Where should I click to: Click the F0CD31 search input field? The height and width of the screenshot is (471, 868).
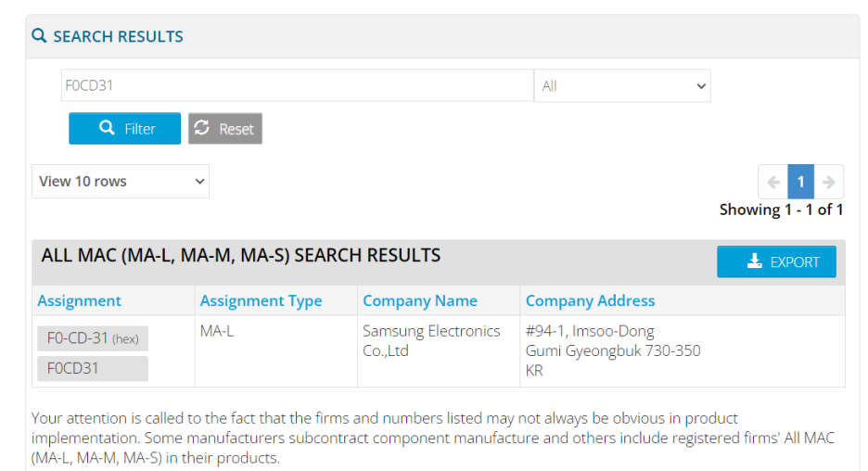point(298,85)
